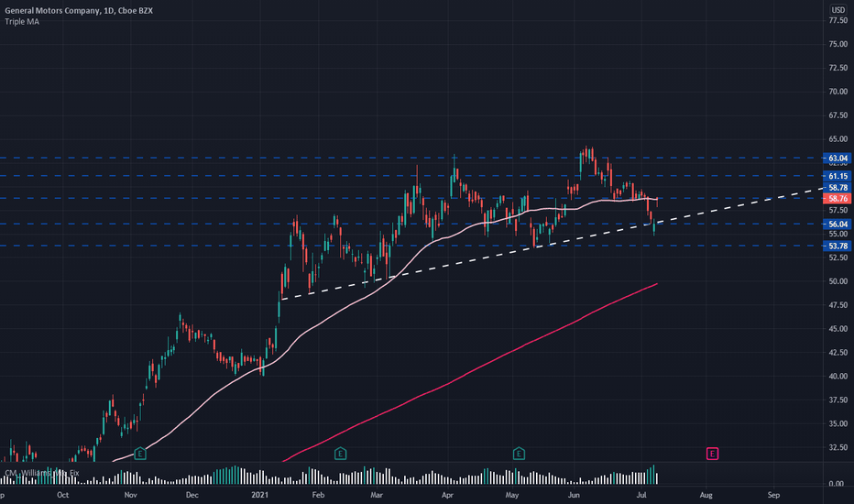Click the blue 58.78 price level label

[x=838, y=188]
